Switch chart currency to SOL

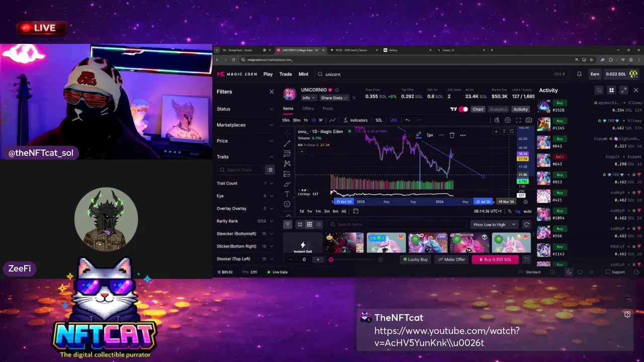[x=379, y=120]
